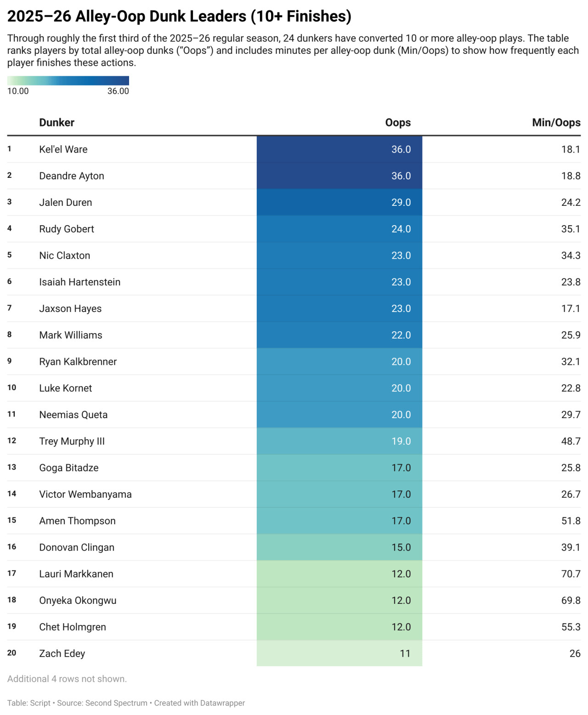Click Isaiah Hartenstein's name
Screen dimensions: 588x715
[x=80, y=282]
